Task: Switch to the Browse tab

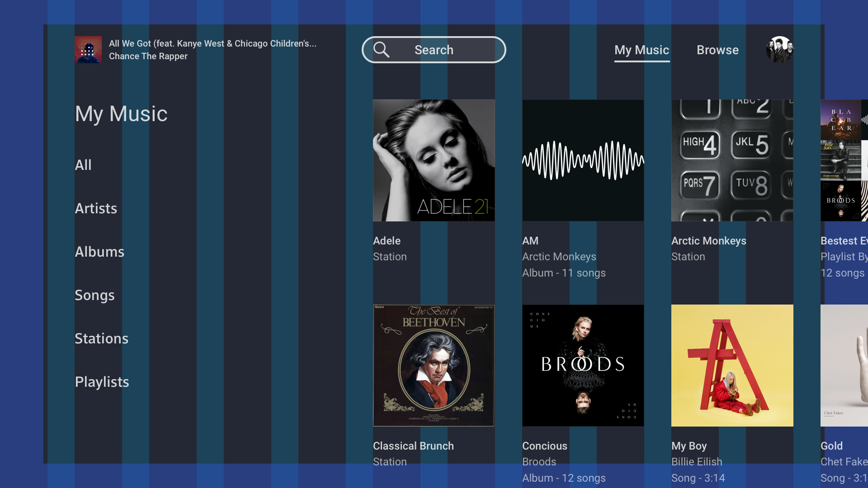Action: tap(717, 50)
